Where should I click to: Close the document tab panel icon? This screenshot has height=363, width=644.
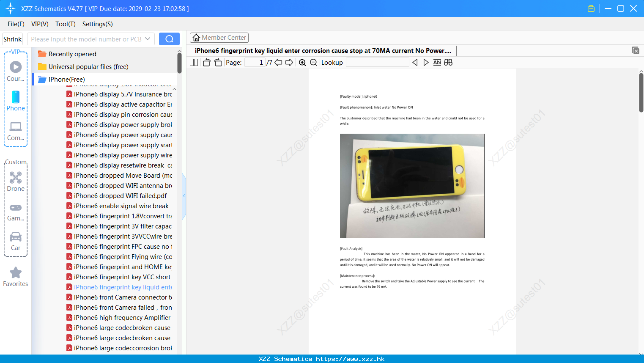click(636, 50)
